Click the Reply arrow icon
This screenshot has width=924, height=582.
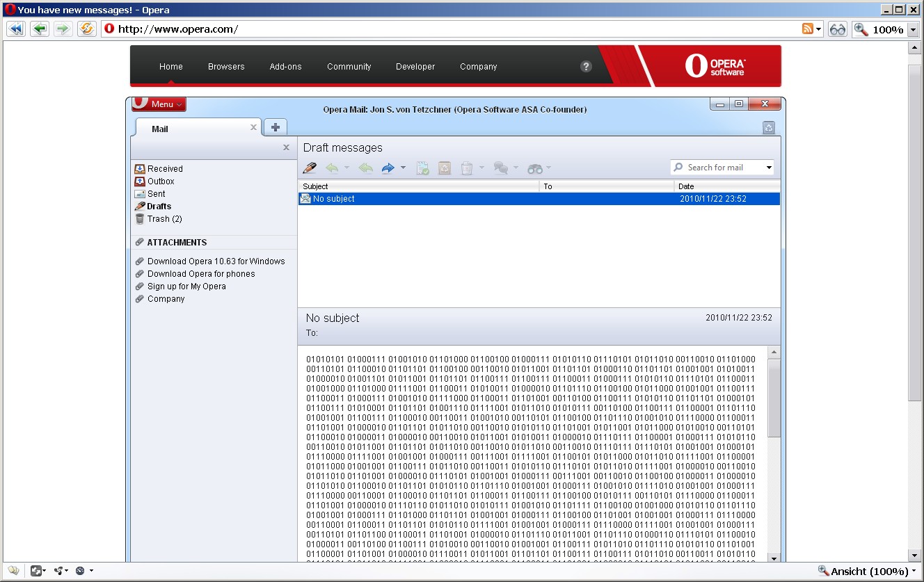pos(333,168)
